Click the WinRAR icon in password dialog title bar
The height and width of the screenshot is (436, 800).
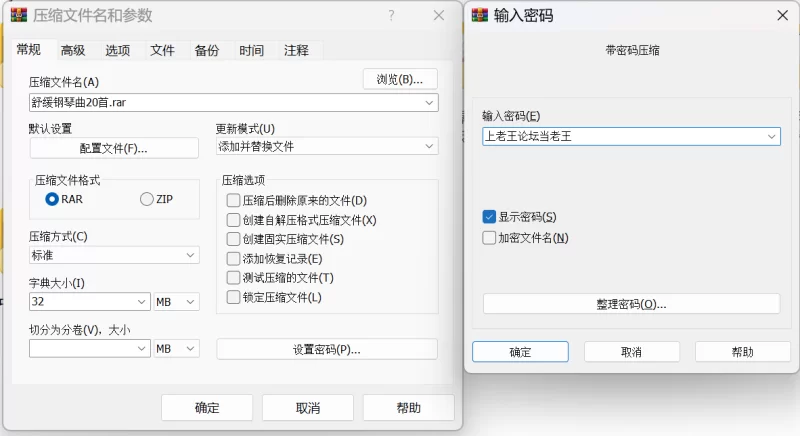point(479,15)
